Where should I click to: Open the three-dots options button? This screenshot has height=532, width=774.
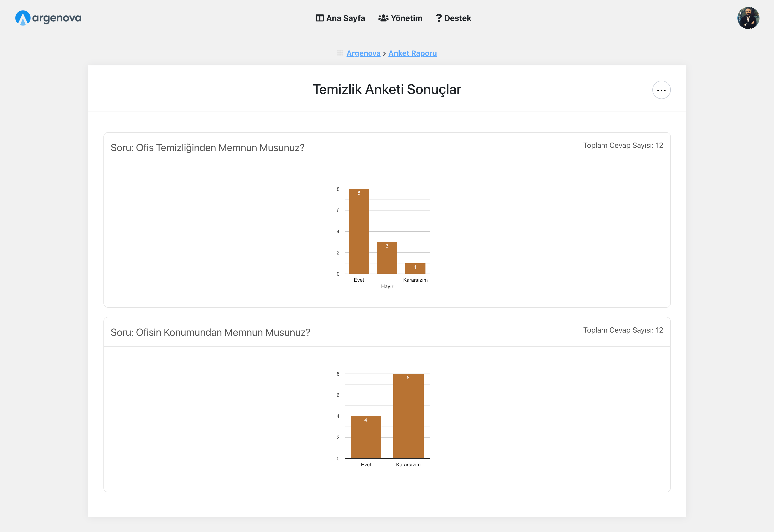tap(661, 90)
